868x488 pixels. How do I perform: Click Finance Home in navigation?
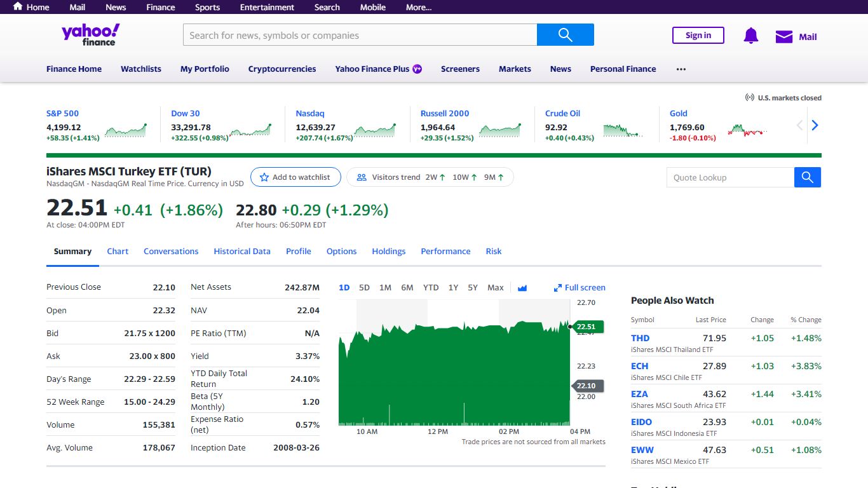(74, 69)
